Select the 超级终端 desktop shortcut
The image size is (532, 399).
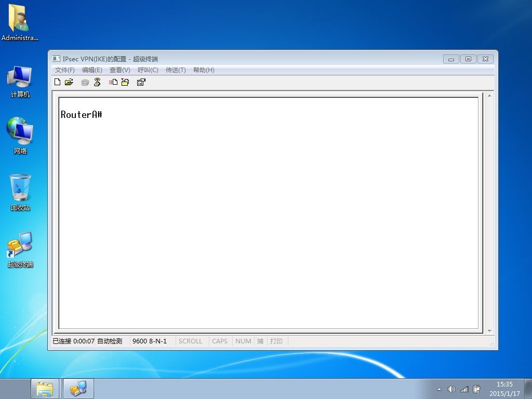tap(20, 250)
